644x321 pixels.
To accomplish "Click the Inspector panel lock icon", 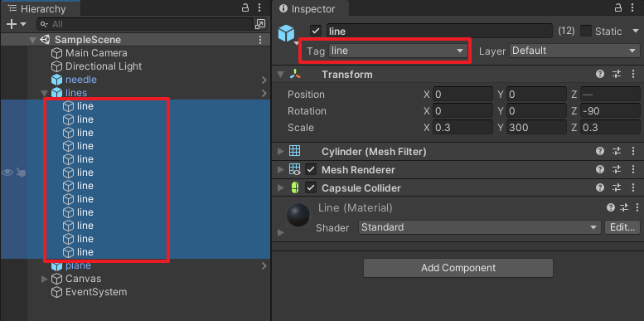I will coord(618,7).
